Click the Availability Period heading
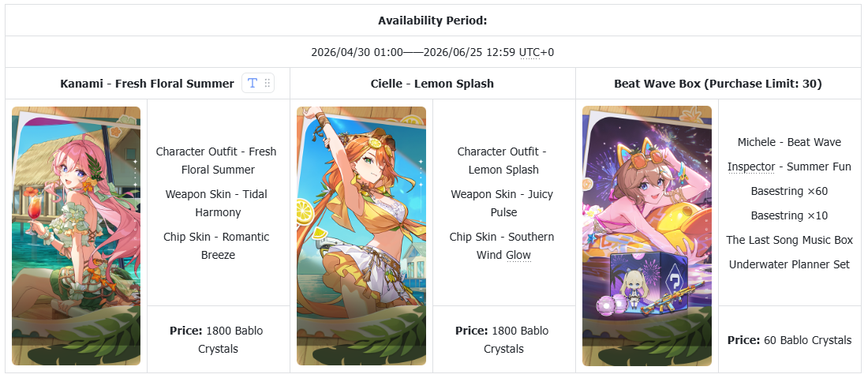 432,21
